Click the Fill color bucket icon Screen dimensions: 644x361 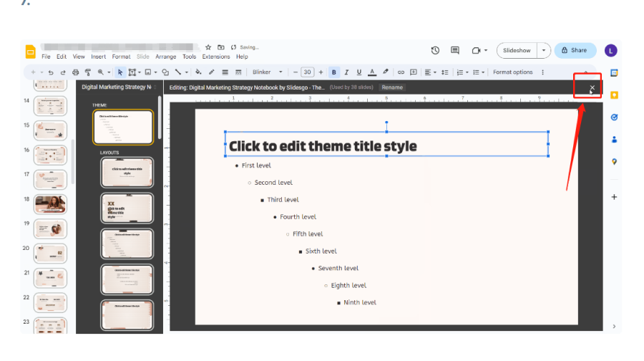point(199,72)
